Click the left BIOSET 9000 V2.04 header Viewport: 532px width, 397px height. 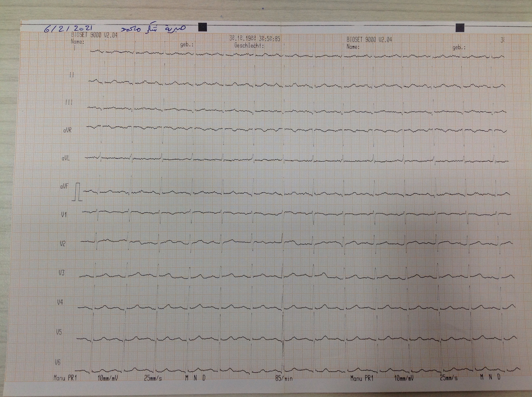(x=94, y=35)
